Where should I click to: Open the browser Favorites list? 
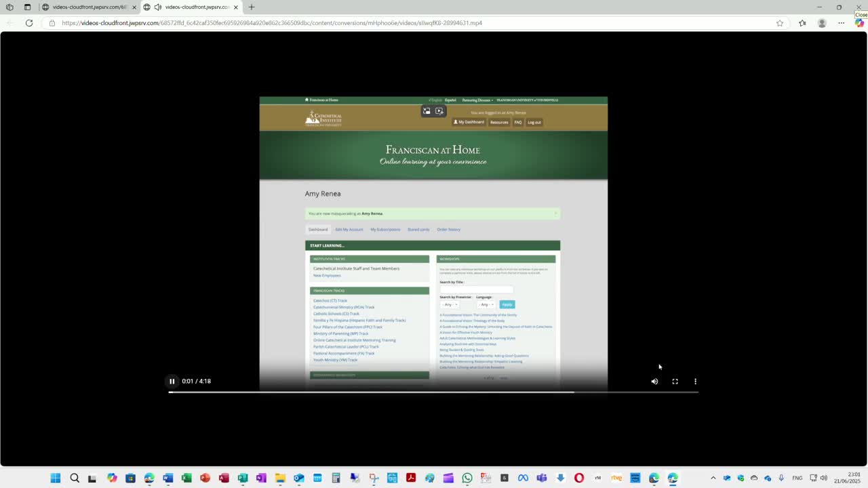click(x=802, y=23)
